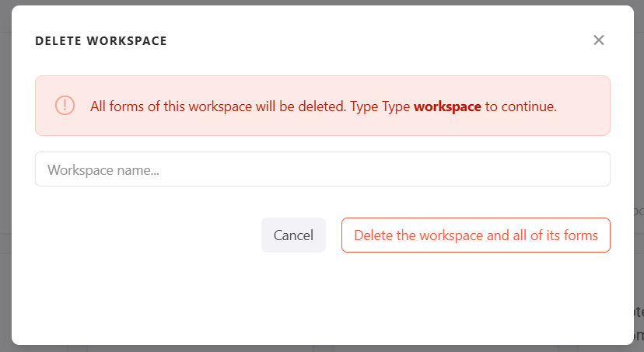The image size is (644, 352).
Task: Dismiss the modal using the X icon
Action: tap(598, 40)
